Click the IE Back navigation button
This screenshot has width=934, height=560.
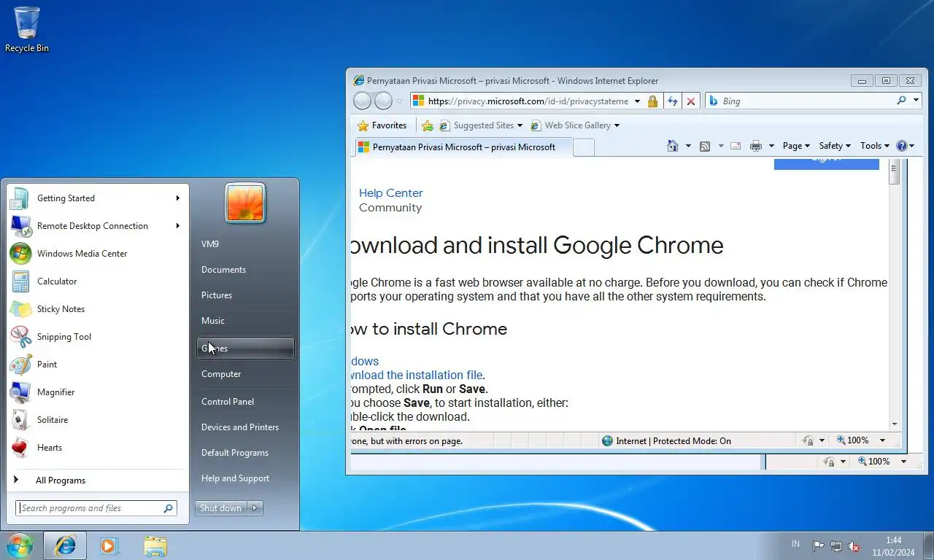[x=363, y=101]
